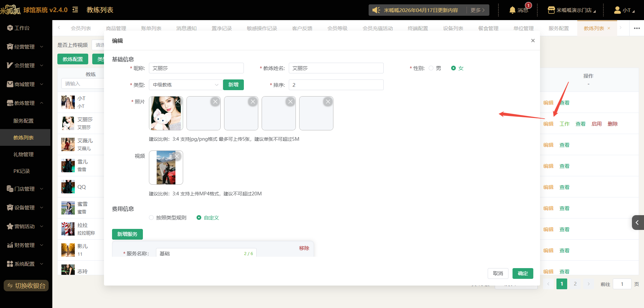Click 新增 button next to 类型
644x308 pixels.
click(x=233, y=85)
